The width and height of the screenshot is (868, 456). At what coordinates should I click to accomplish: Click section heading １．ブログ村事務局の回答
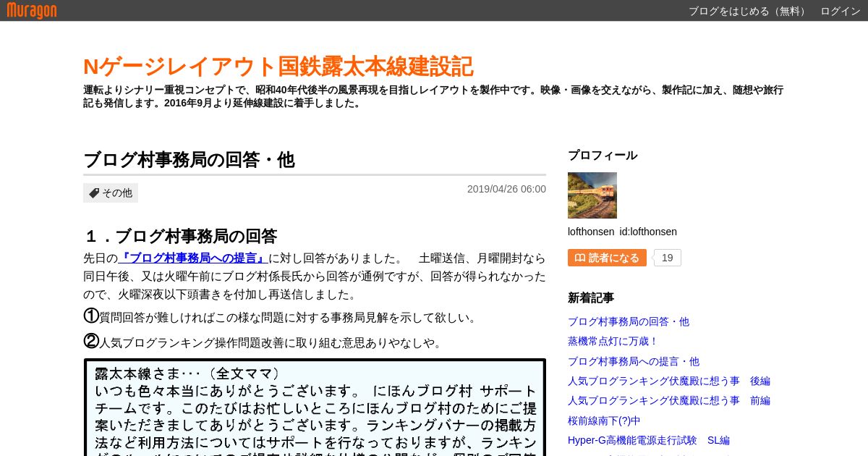coord(180,237)
